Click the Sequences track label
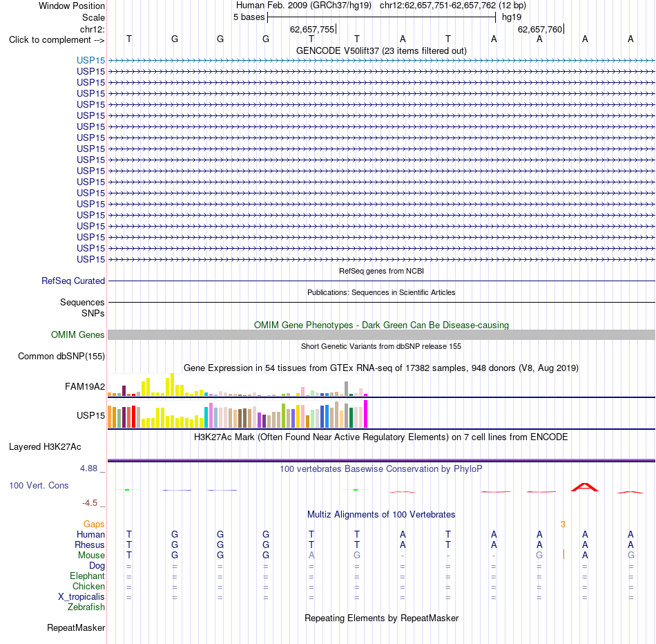Image resolution: width=656 pixels, height=644 pixels. click(x=82, y=303)
